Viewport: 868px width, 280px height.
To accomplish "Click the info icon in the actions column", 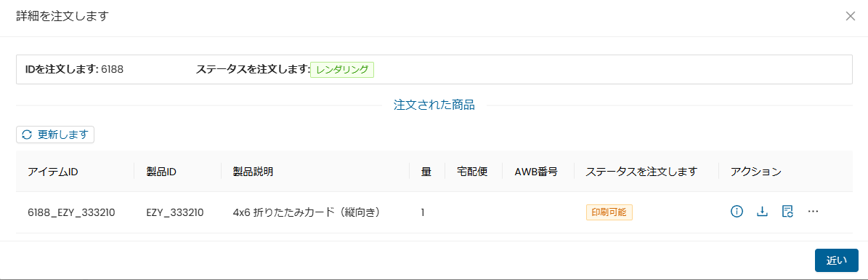I will pos(737,211).
